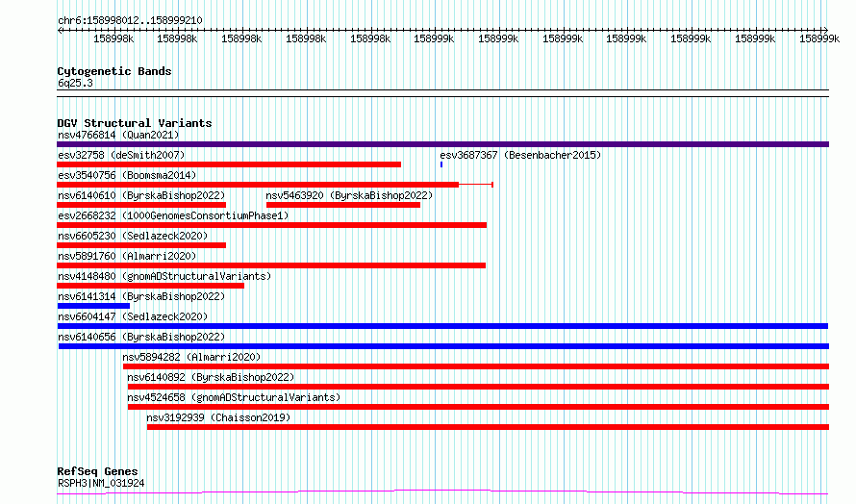
Task: Click the red esv2668232 variant bar
Action: (x=272, y=225)
